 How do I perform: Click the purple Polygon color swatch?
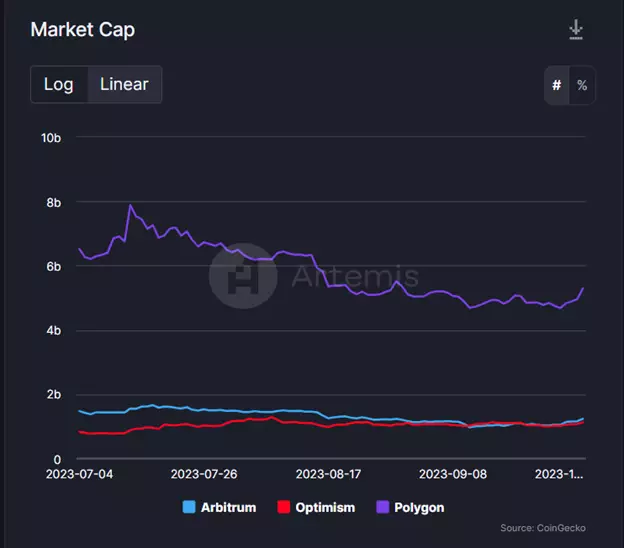(x=382, y=507)
